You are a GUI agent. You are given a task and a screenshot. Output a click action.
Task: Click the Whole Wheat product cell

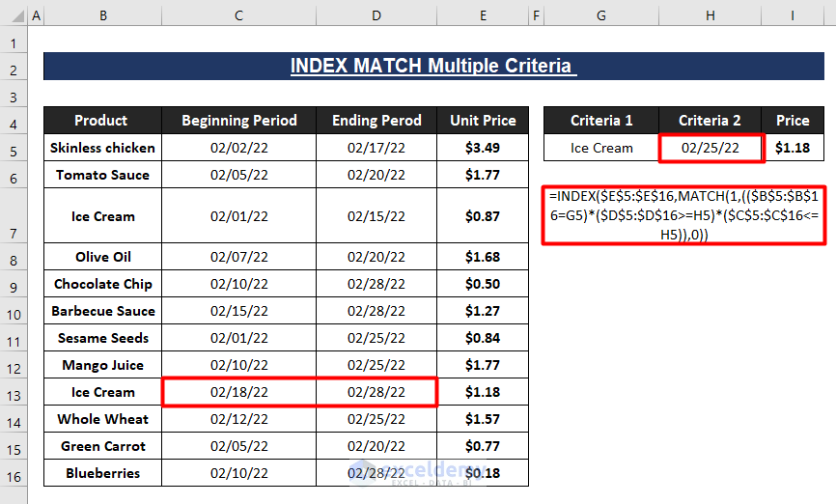101,419
